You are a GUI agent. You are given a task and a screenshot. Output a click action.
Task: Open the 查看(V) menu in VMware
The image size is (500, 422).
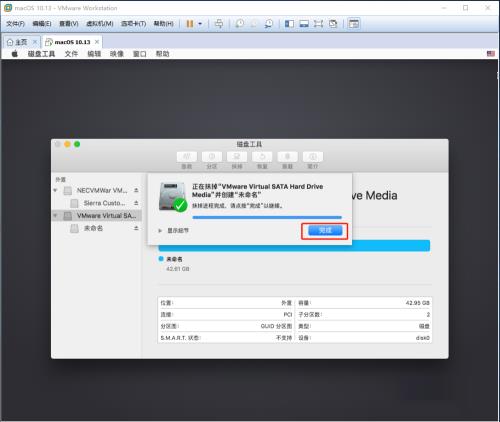[69, 24]
